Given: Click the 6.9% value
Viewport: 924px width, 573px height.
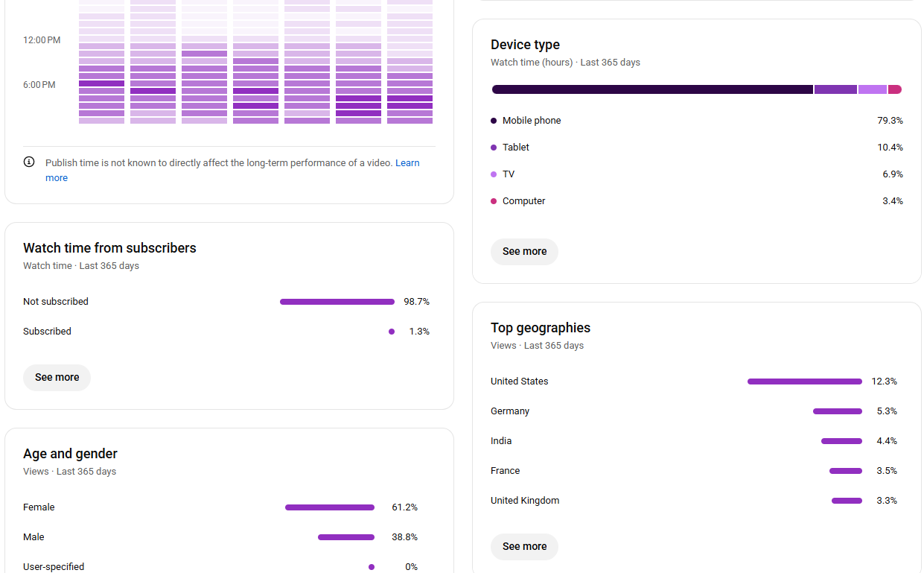Looking at the screenshot, I should [893, 174].
